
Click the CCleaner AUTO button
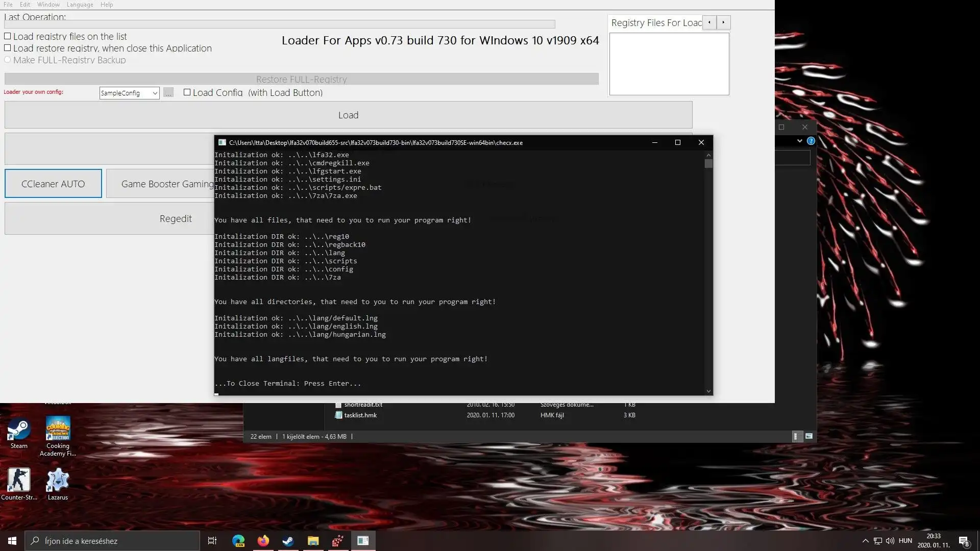(x=53, y=183)
